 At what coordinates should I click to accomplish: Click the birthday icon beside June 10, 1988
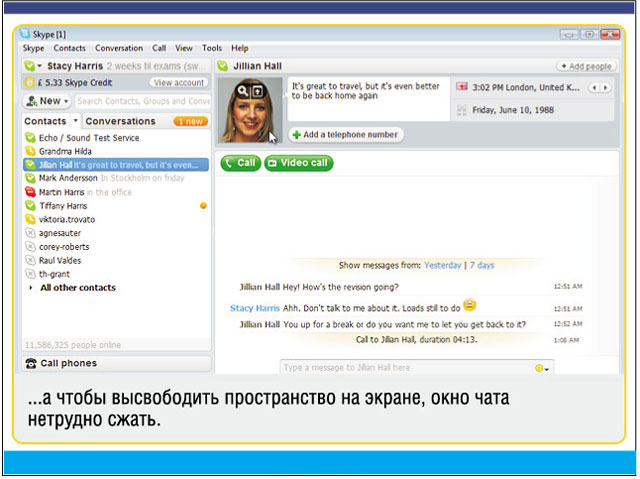click(462, 110)
